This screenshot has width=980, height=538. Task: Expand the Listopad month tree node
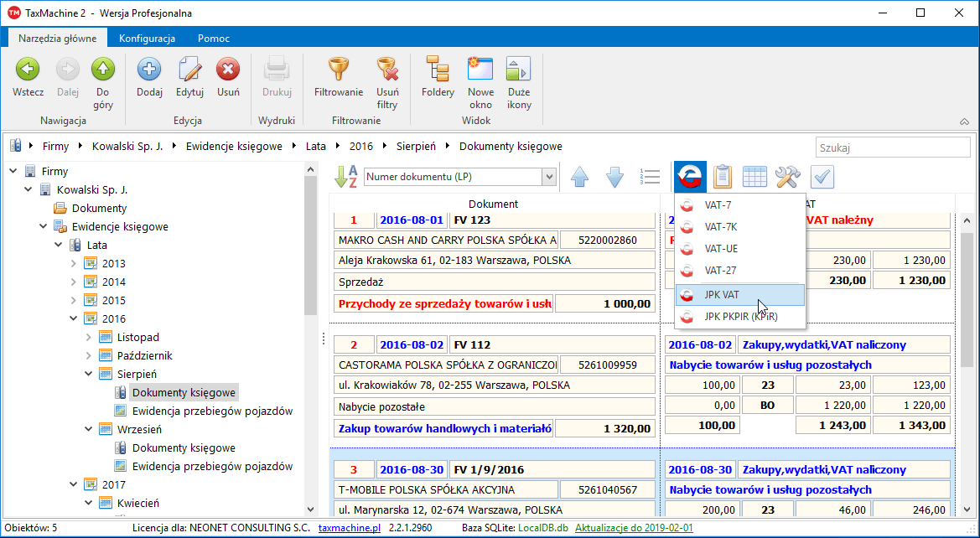pos(90,337)
